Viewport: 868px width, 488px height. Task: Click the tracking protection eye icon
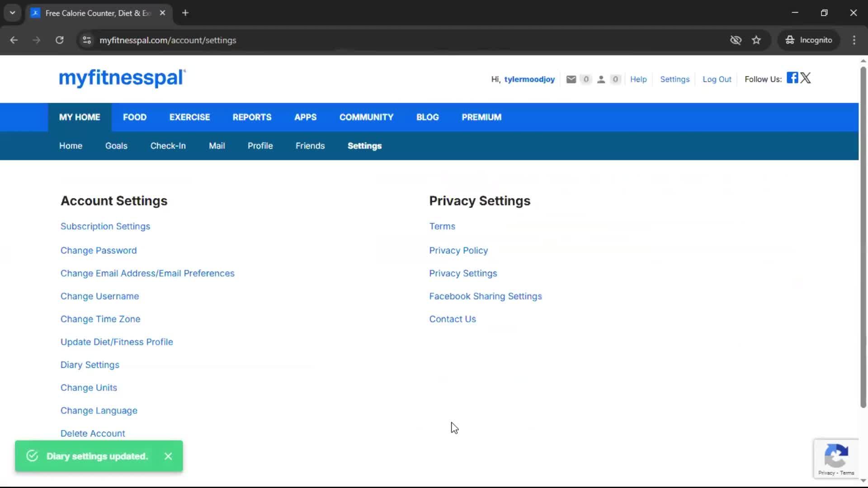tap(736, 40)
